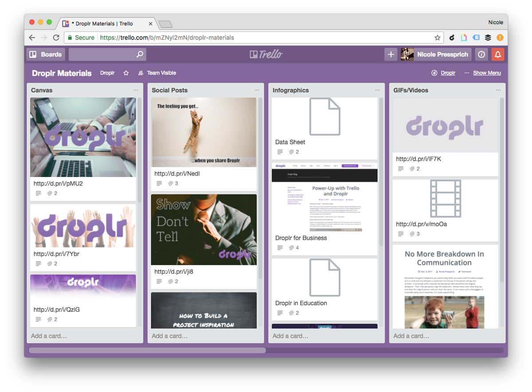Add a card to Social Posts list
The height and width of the screenshot is (392, 532).
coord(169,336)
